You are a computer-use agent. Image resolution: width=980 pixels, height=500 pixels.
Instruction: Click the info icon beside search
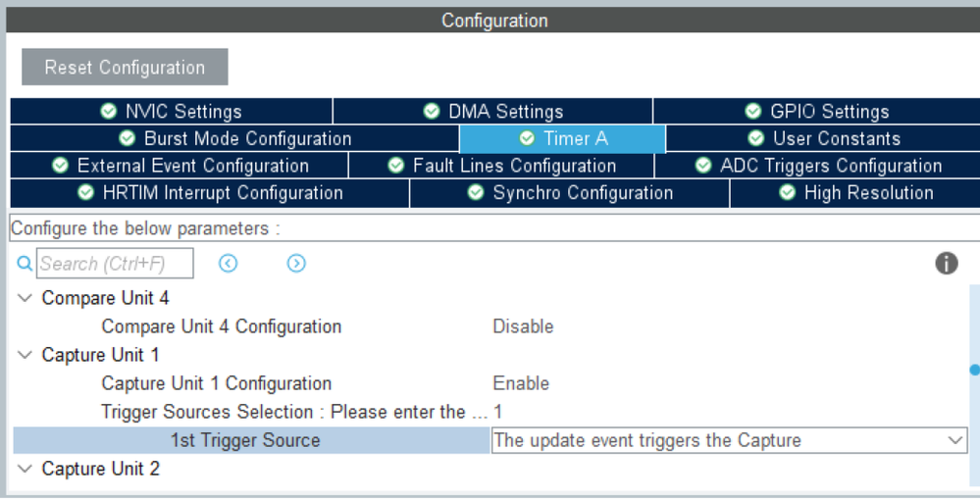click(947, 263)
